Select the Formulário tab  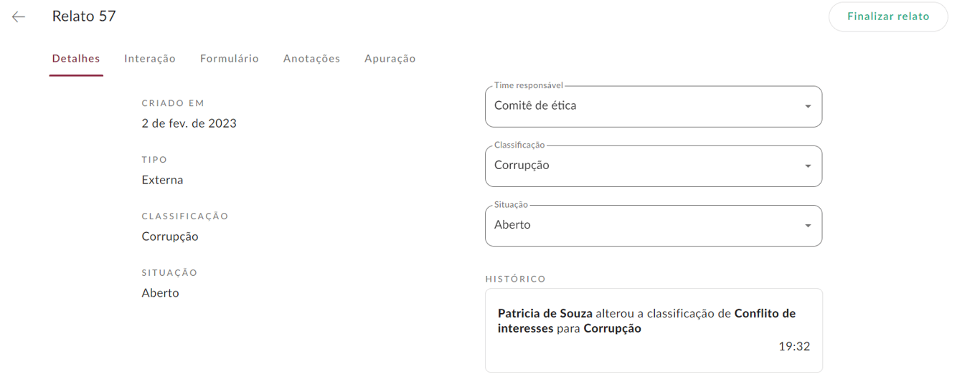pyautogui.click(x=230, y=59)
